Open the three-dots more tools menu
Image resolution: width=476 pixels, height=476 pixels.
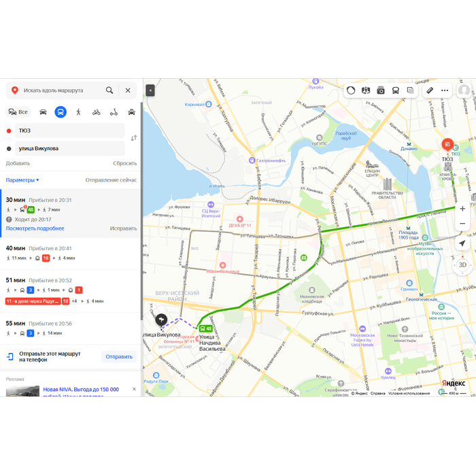tap(445, 90)
